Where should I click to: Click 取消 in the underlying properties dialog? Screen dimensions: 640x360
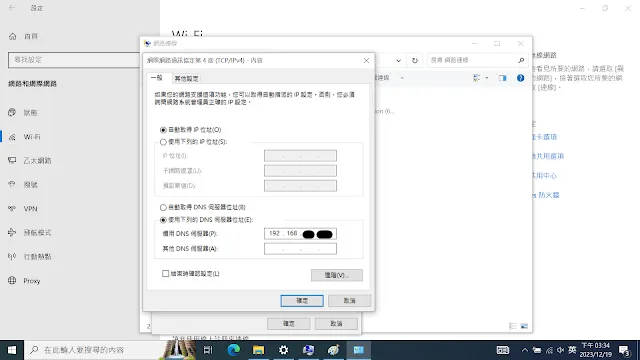336,324
